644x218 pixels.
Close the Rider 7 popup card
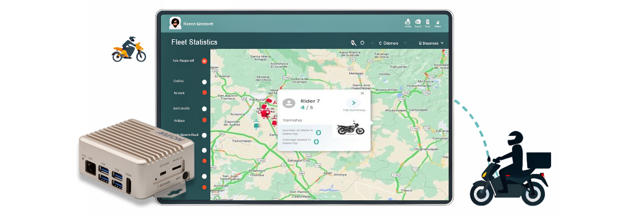click(x=362, y=93)
